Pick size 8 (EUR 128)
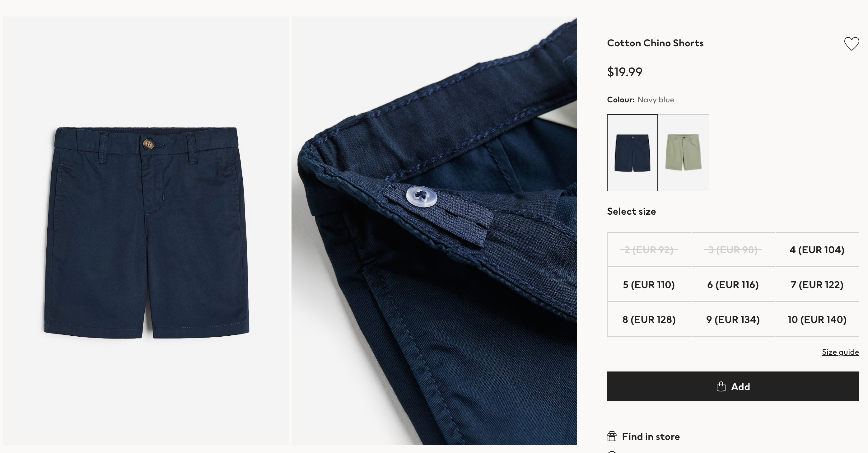Screen dimensions: 868x453 click(x=649, y=319)
